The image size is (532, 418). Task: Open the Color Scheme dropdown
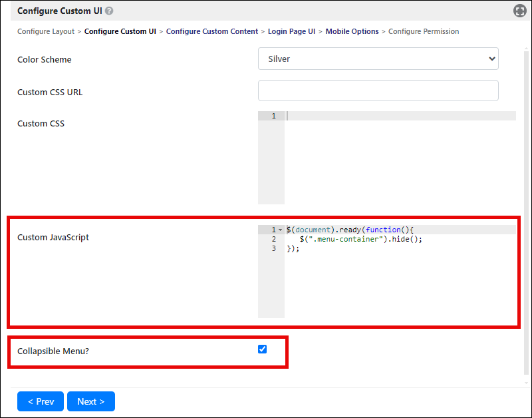pos(378,59)
